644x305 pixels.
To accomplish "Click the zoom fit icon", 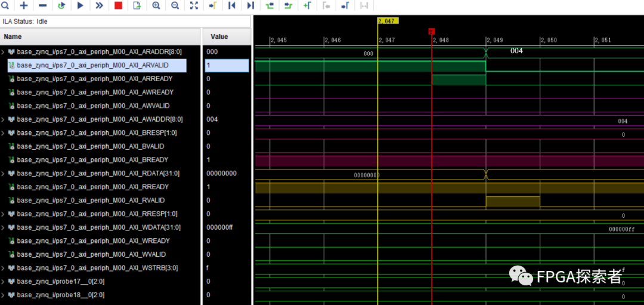I will coord(194,5).
